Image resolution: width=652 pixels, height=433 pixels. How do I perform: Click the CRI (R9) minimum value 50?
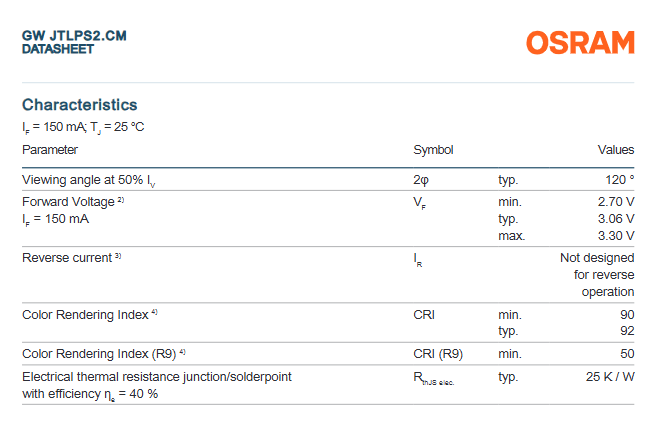(626, 354)
